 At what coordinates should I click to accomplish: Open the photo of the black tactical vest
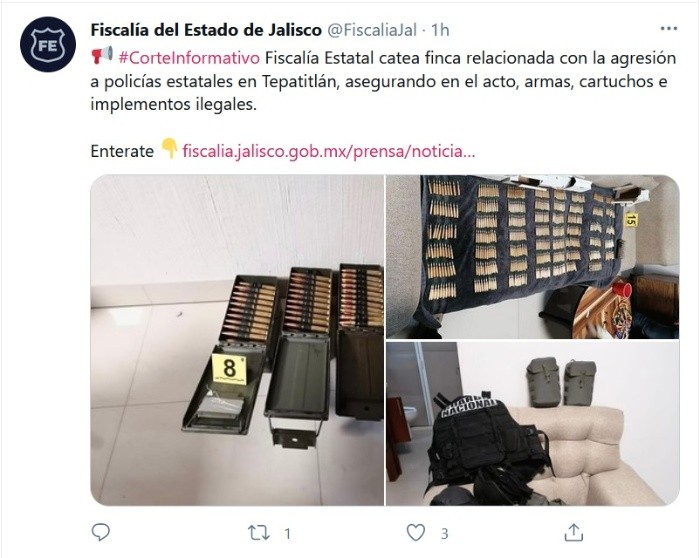tap(533, 424)
